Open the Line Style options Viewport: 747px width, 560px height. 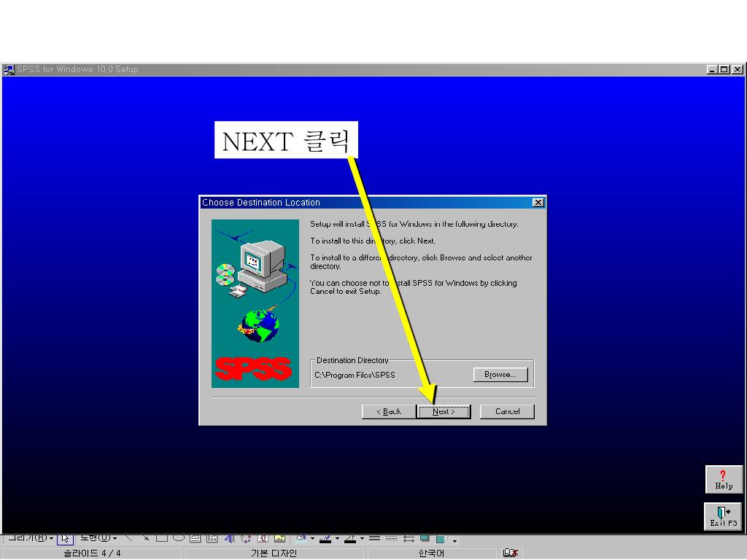click(x=374, y=538)
